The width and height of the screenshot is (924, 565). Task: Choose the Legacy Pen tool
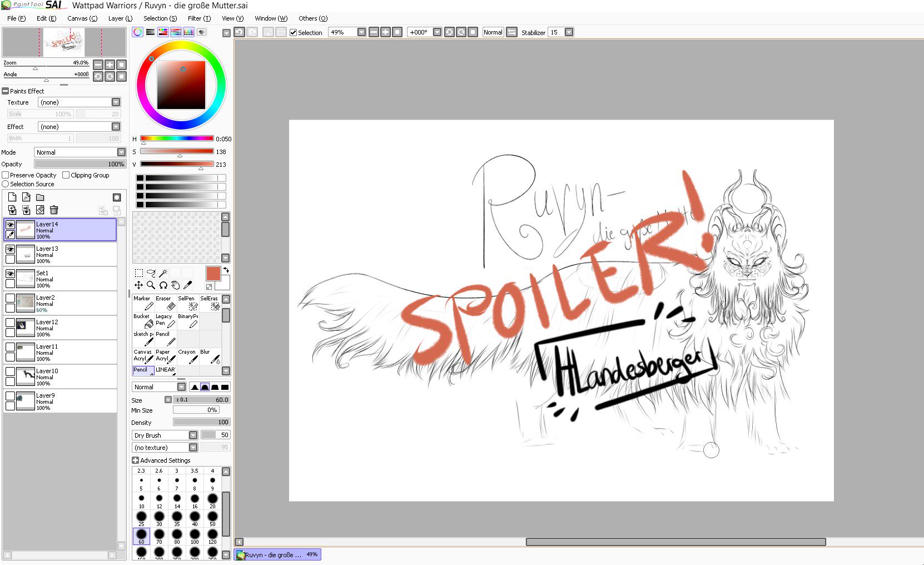[x=166, y=321]
